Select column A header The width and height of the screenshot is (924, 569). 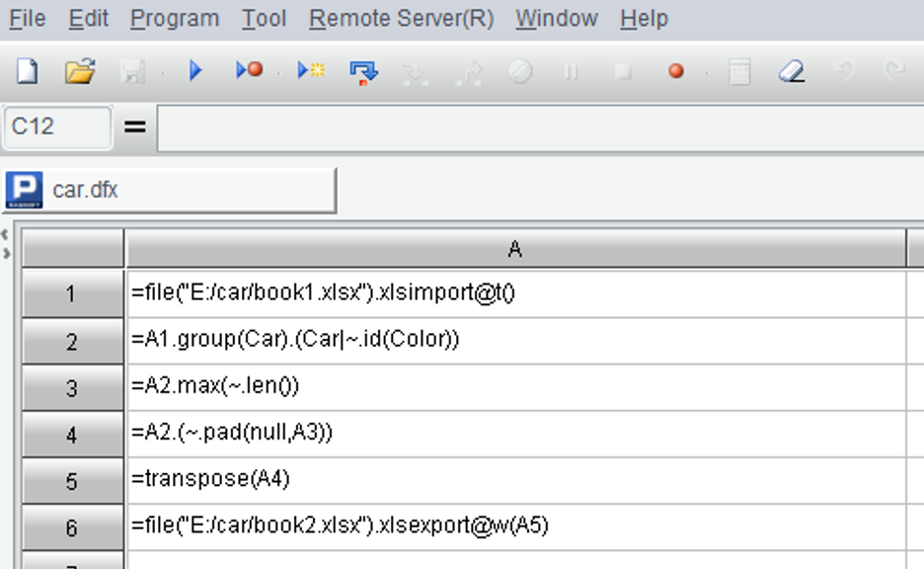(x=514, y=250)
